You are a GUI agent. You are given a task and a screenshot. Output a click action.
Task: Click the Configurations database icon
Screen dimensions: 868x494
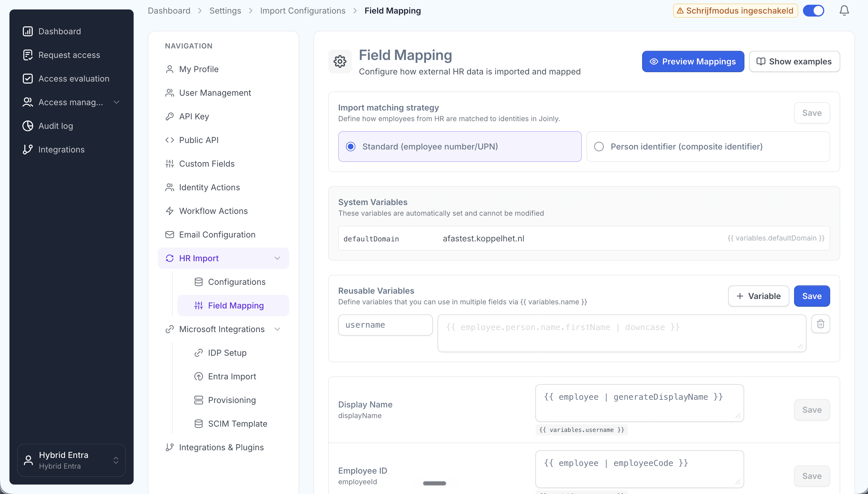199,282
